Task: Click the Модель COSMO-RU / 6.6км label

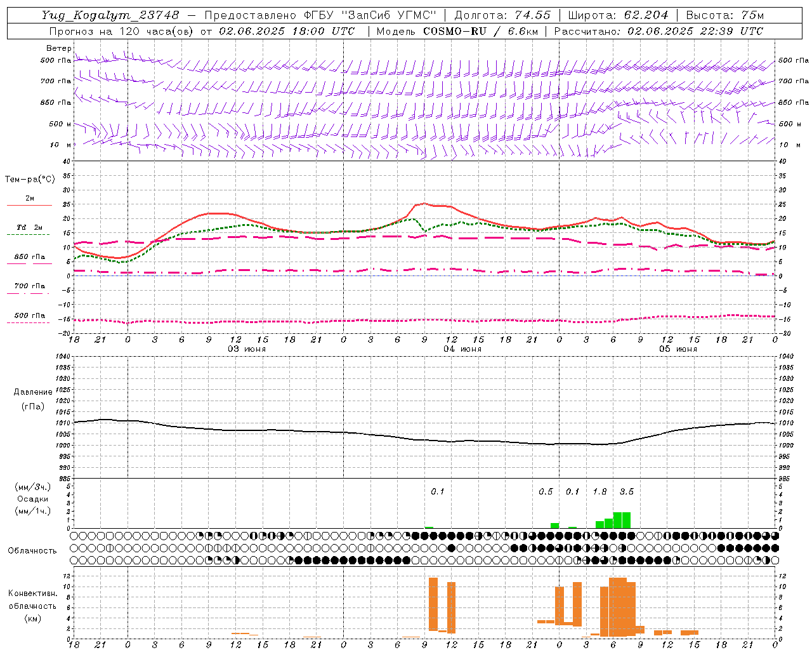Action: point(457,31)
